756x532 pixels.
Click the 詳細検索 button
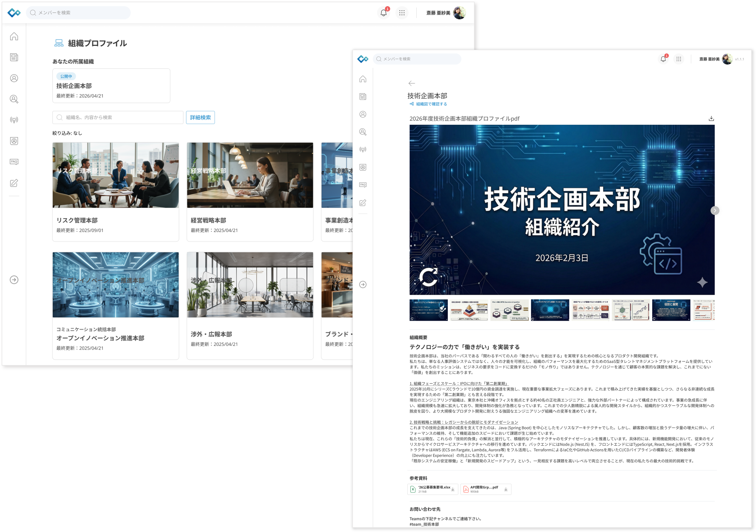point(200,117)
